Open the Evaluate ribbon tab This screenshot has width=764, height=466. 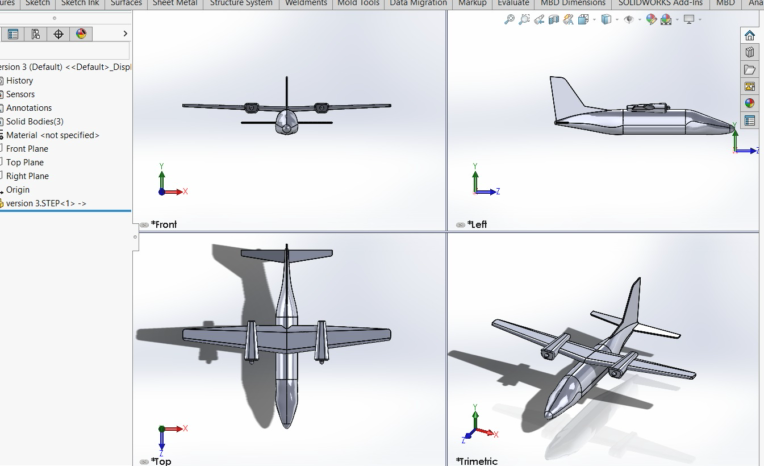point(513,3)
